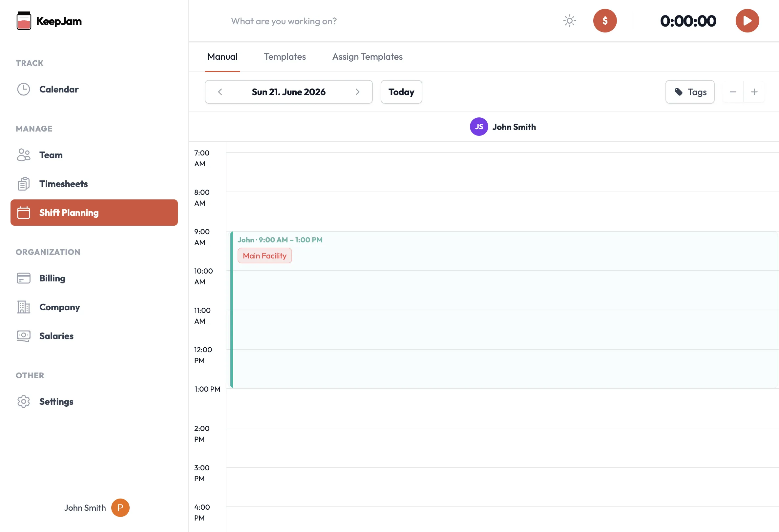Click John Smith column header name
This screenshot has height=532, width=779.
point(514,127)
